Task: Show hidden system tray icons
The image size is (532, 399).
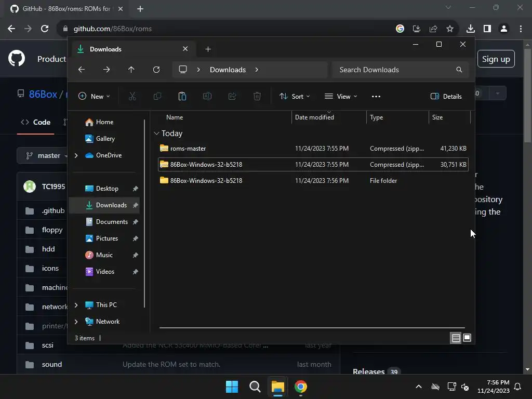Action: click(419, 387)
